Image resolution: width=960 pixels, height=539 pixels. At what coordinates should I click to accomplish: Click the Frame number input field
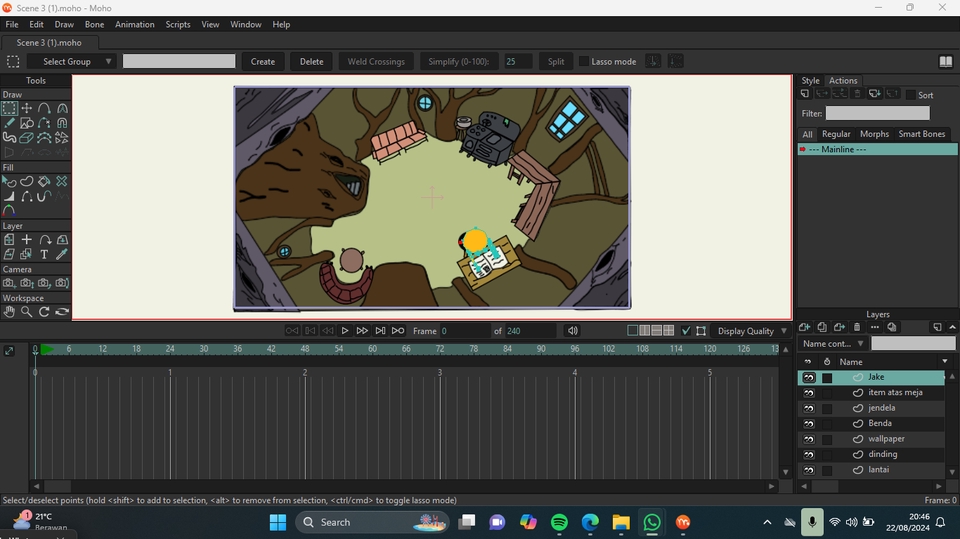(463, 331)
